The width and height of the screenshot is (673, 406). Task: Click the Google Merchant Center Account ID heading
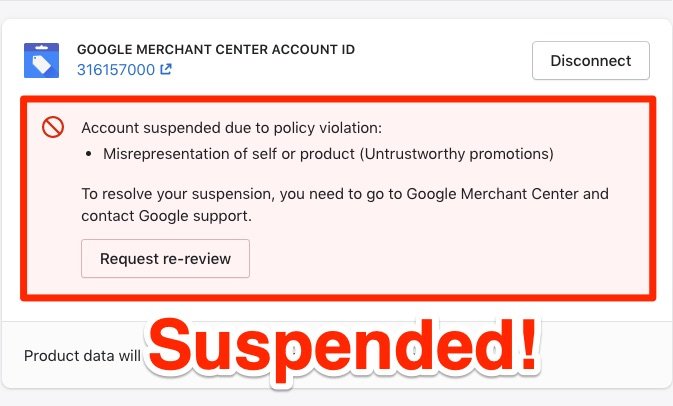[216, 49]
